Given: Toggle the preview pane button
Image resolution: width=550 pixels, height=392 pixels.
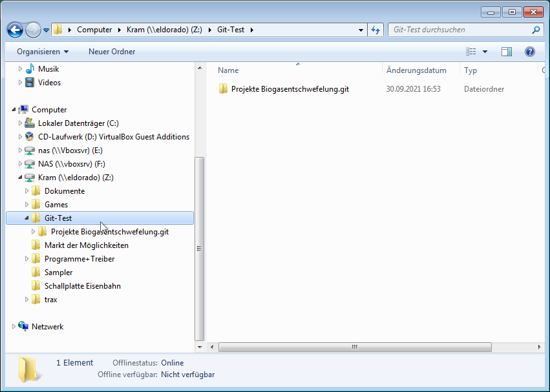Looking at the screenshot, I should pyautogui.click(x=507, y=52).
